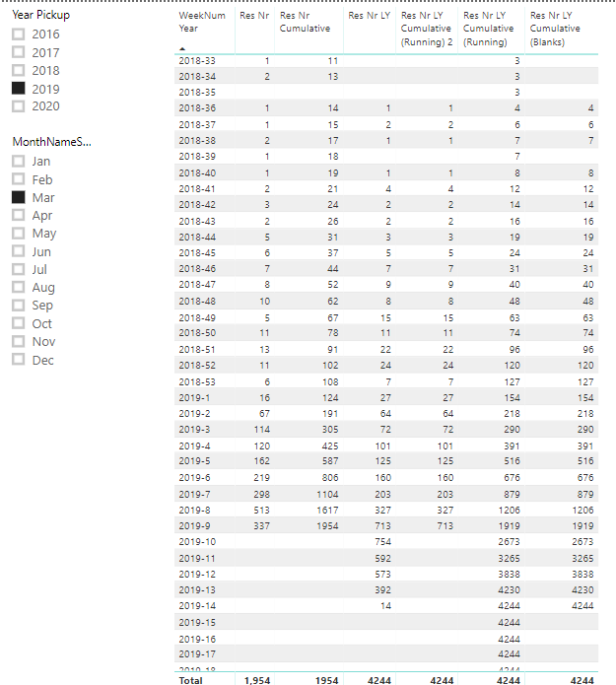Viewport: 616px width, 685px height.
Task: Select the 2019-9 week row label
Action: click(x=194, y=525)
